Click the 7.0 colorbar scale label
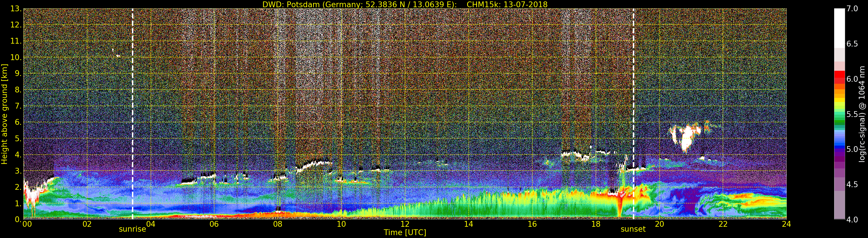 coord(852,9)
